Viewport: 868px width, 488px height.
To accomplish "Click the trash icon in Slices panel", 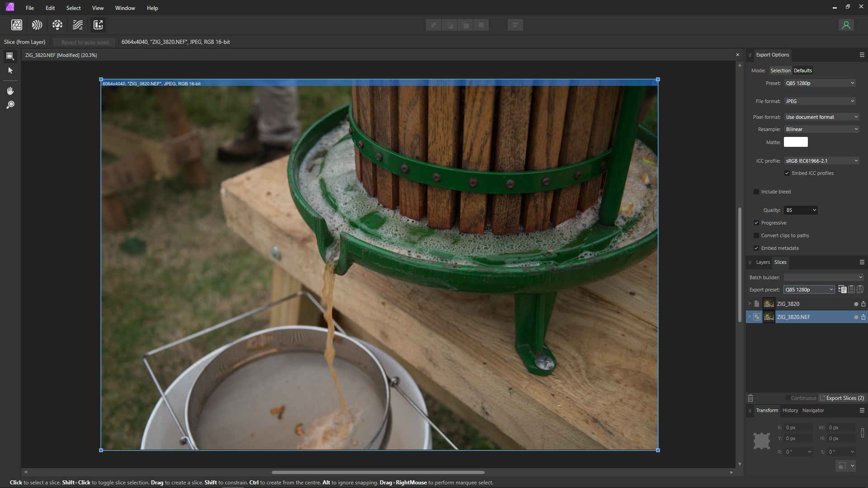I will tap(750, 398).
